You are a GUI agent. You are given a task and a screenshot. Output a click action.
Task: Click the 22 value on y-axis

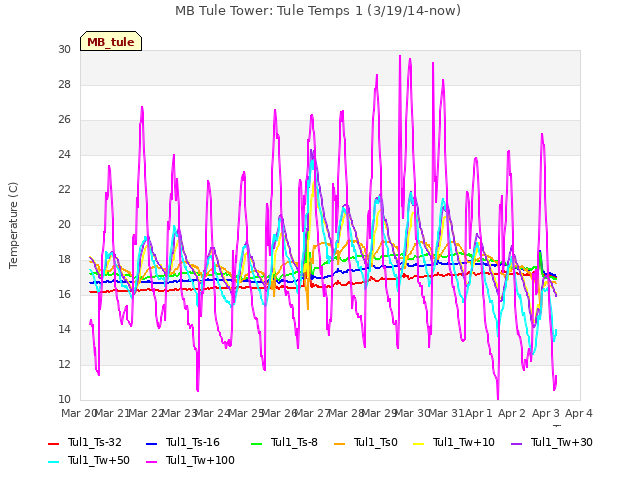[x=64, y=190]
